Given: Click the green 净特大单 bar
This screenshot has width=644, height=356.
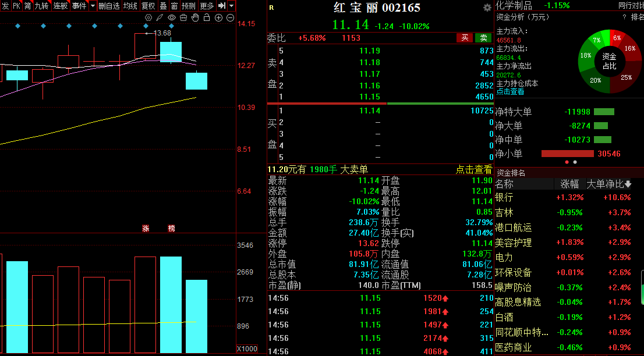Looking at the screenshot, I should (604, 112).
